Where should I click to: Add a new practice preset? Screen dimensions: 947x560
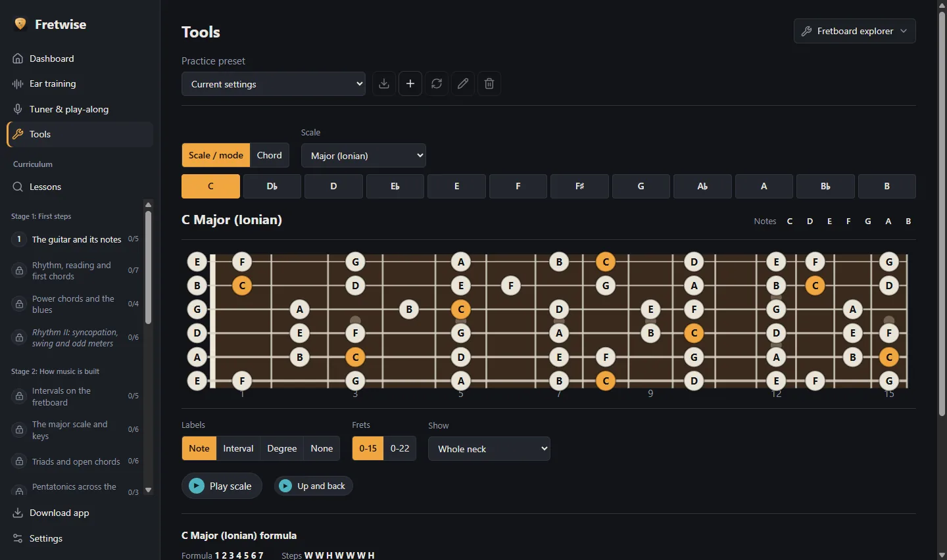coord(410,83)
